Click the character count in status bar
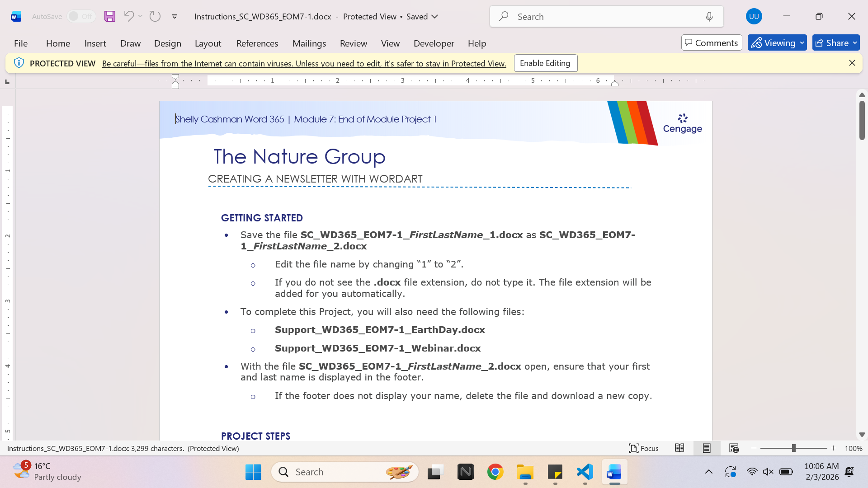Image resolution: width=868 pixels, height=488 pixels. click(157, 449)
